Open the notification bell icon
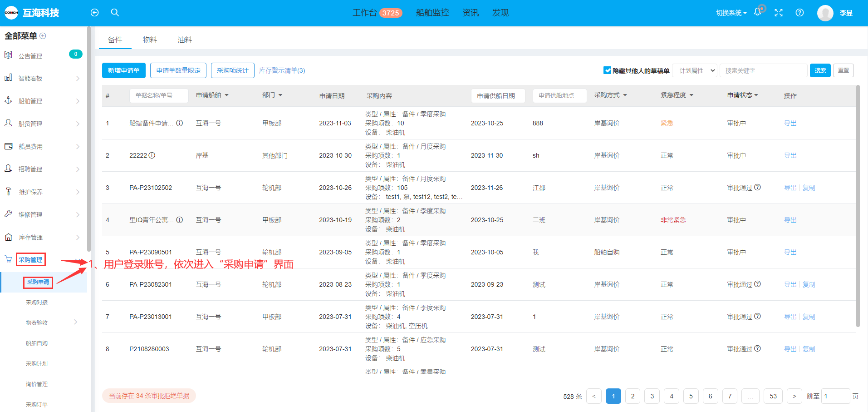The width and height of the screenshot is (868, 412). pyautogui.click(x=757, y=12)
